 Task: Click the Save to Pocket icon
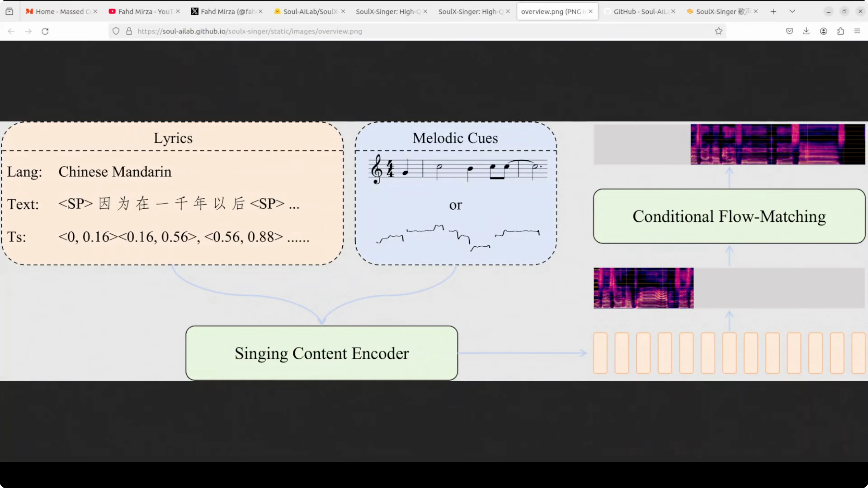coord(789,31)
